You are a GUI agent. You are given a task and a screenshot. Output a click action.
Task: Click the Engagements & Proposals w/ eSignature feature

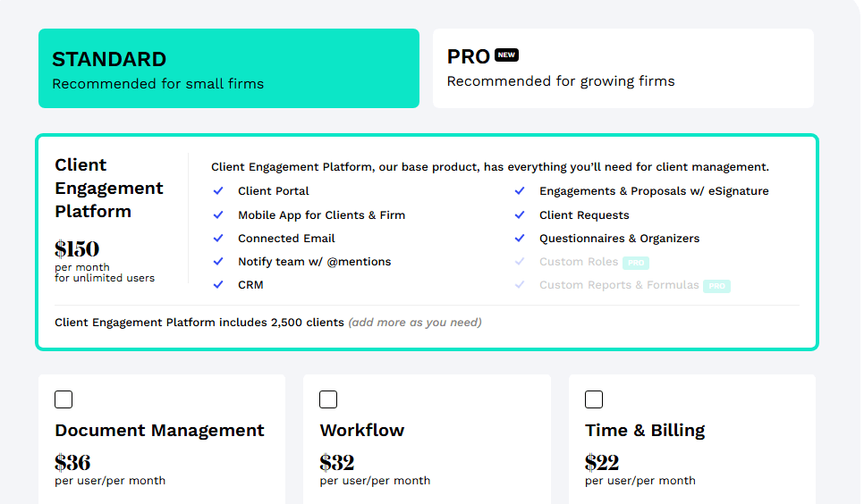coord(654,191)
